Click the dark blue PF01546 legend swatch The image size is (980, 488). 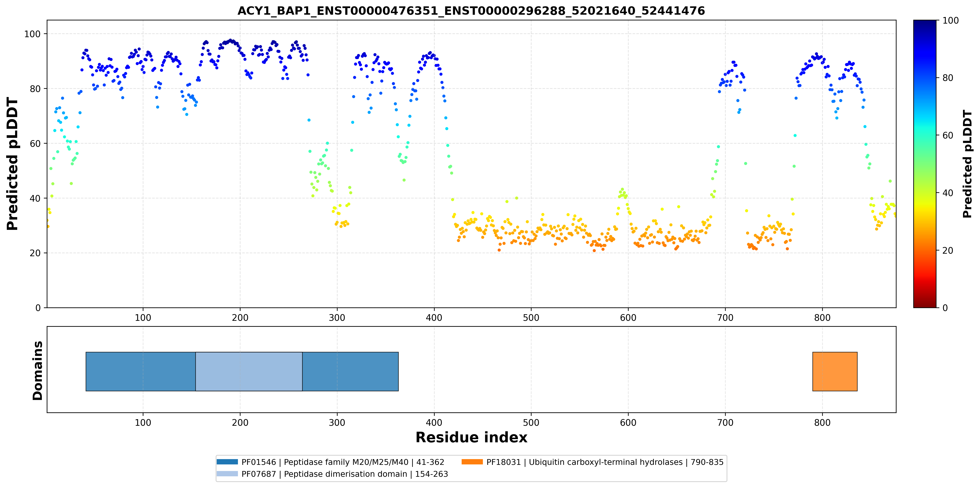[227, 462]
